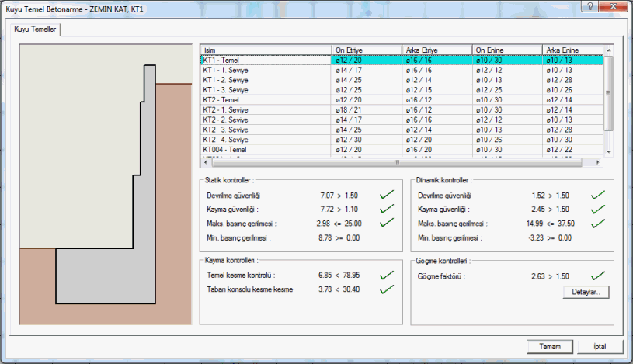Click the İptal button

pos(600,347)
